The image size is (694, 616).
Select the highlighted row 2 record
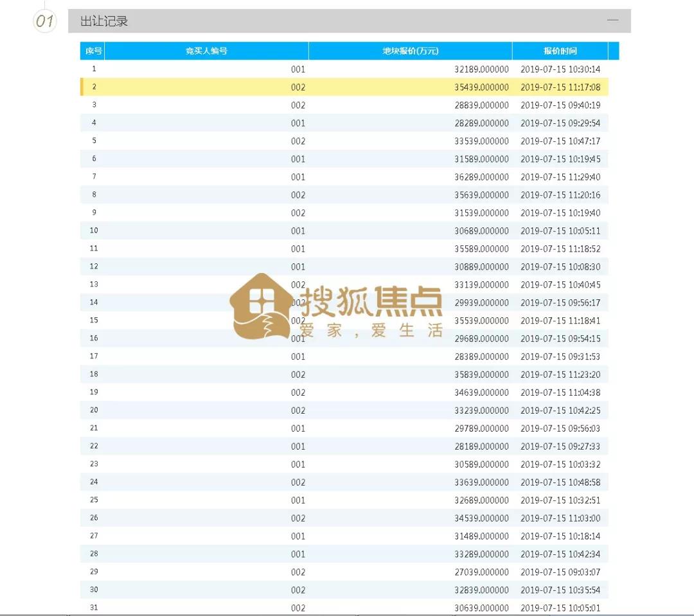(x=347, y=87)
